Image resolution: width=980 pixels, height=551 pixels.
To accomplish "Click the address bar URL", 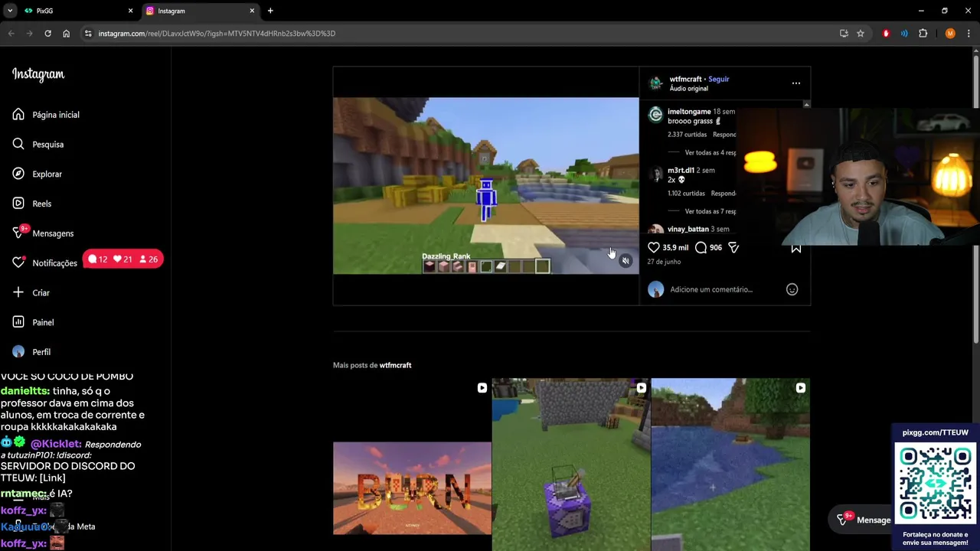I will [x=217, y=34].
